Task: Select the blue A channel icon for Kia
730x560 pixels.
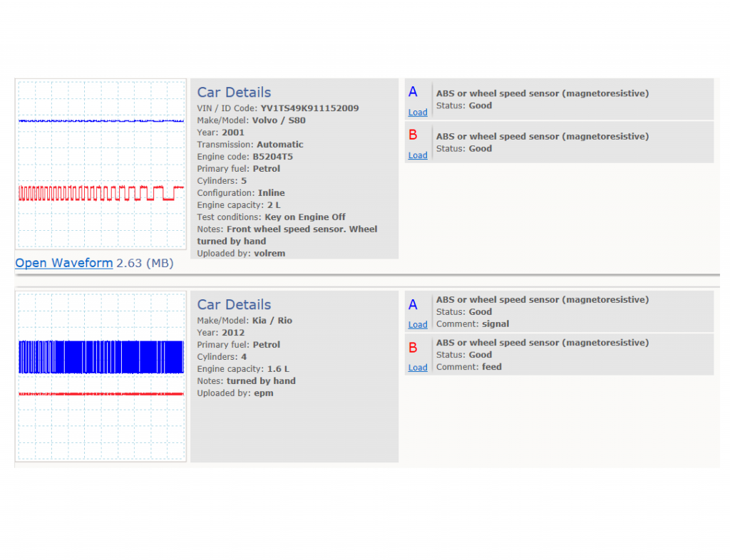Action: tap(413, 305)
